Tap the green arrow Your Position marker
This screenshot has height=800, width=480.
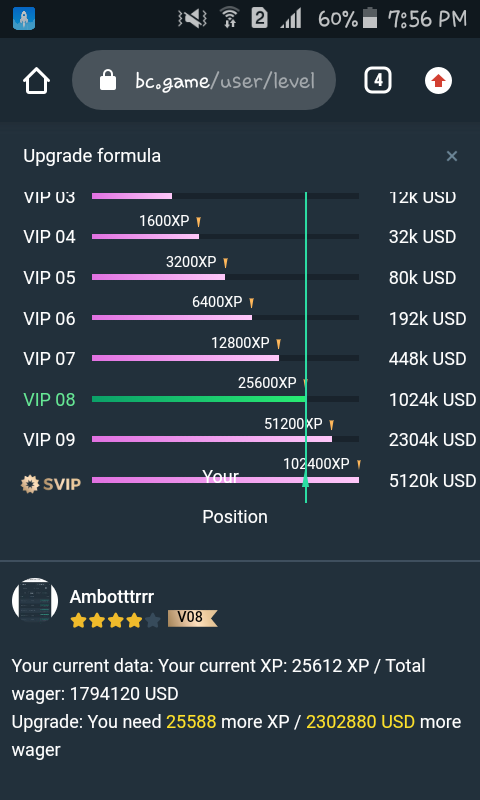[x=305, y=481]
